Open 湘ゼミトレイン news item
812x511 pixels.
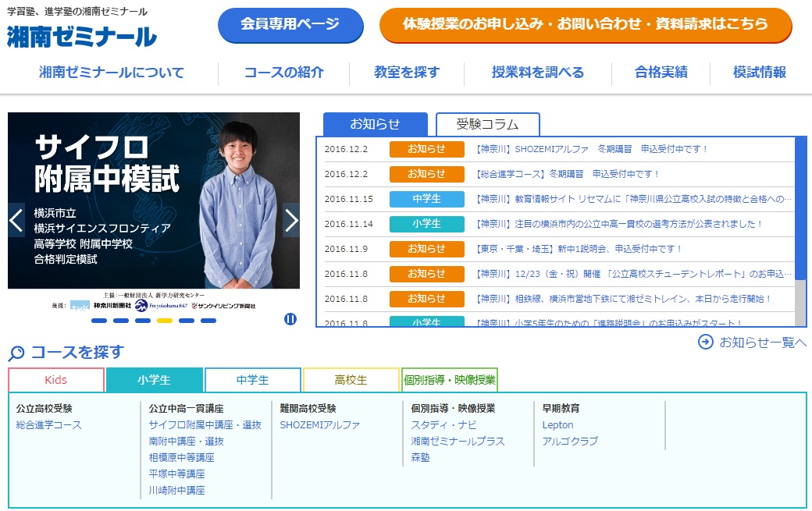(624, 299)
